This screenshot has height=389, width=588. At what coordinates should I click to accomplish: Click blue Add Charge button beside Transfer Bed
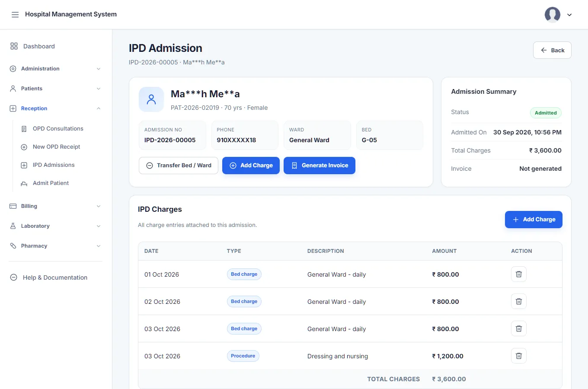click(x=251, y=166)
